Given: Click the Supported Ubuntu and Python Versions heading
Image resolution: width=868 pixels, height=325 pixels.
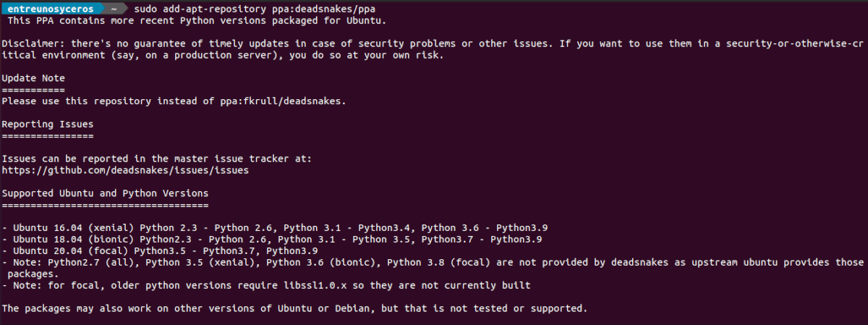Looking at the screenshot, I should coord(105,194).
